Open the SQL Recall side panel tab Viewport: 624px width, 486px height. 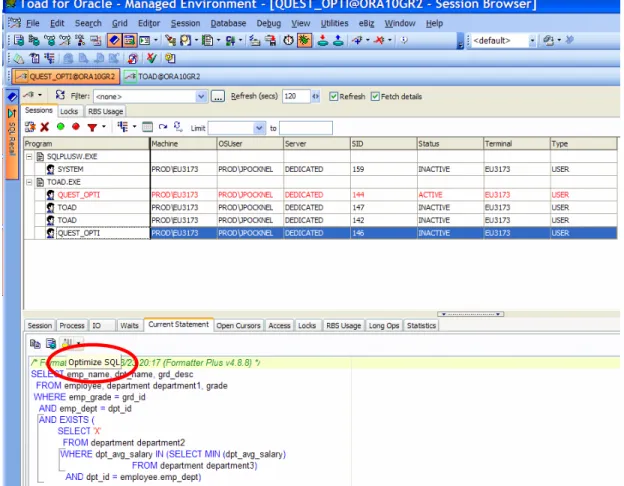[12, 141]
